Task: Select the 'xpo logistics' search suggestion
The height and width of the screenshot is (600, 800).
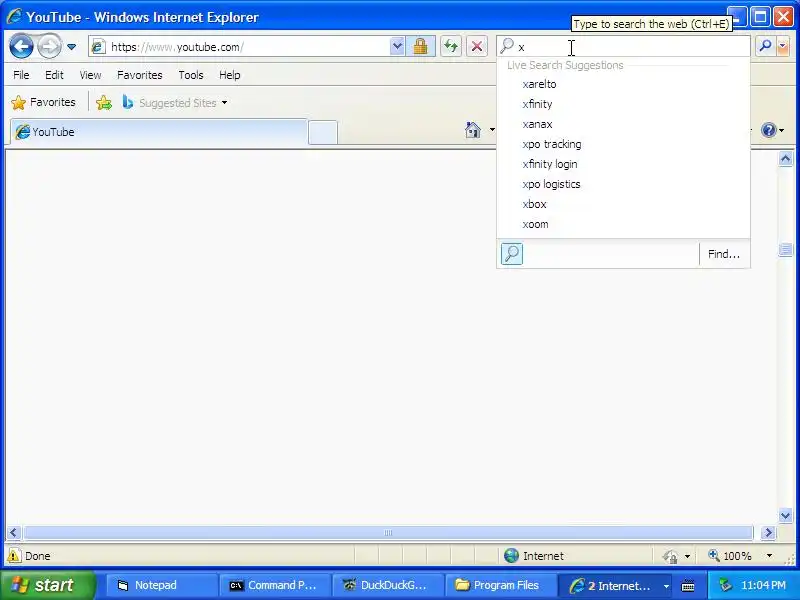Action: (x=623, y=184)
